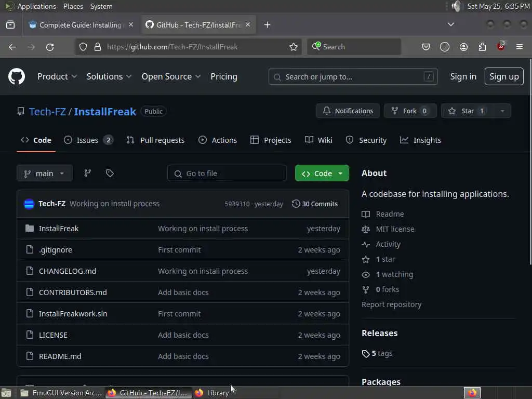This screenshot has height=399, width=532.
Task: View branches via the branch icon
Action: click(87, 174)
